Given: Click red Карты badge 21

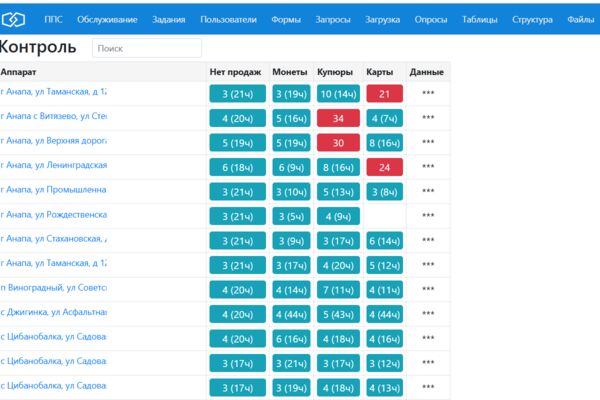Looking at the screenshot, I should click(385, 94).
